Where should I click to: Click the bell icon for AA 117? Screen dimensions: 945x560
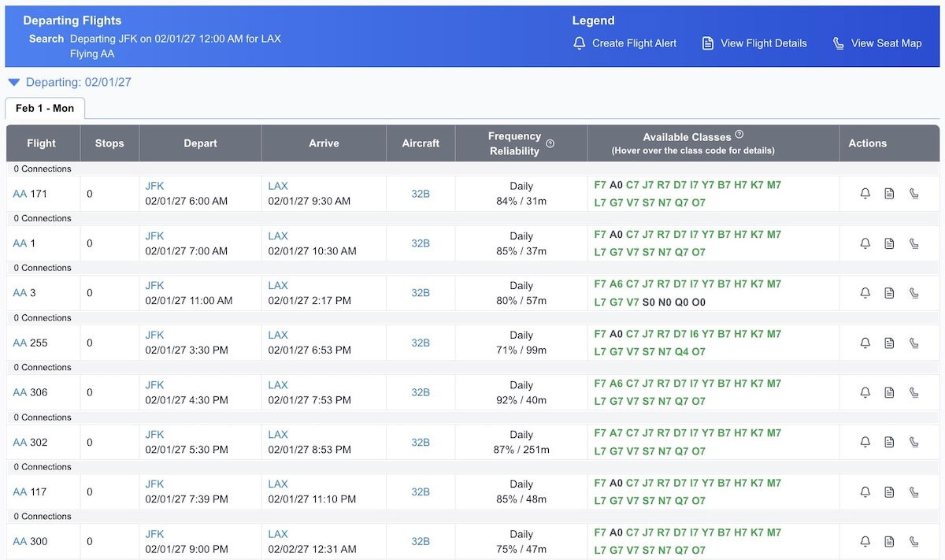[x=865, y=491]
